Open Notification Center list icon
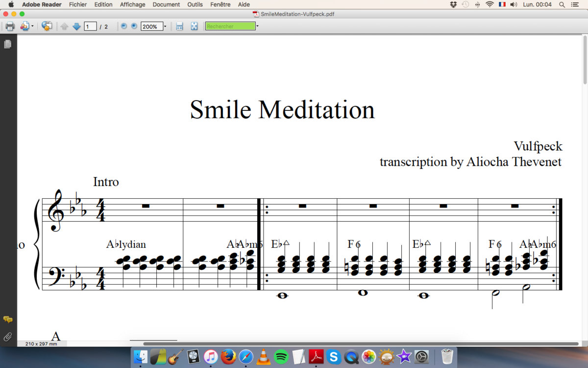The width and height of the screenshot is (588, 368). (x=575, y=4)
